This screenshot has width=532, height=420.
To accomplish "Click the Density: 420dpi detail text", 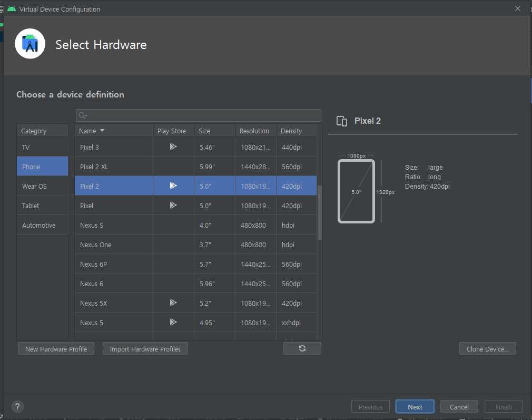I will click(427, 187).
